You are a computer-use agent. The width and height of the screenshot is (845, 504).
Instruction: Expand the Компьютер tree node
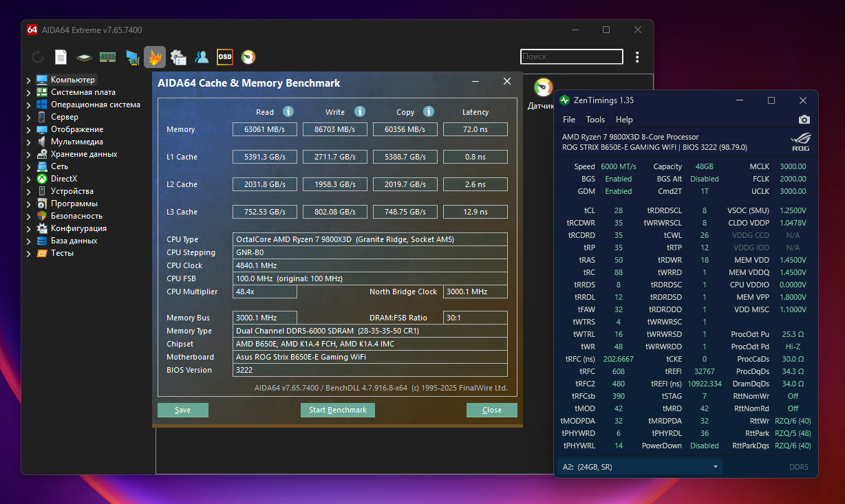click(x=29, y=80)
